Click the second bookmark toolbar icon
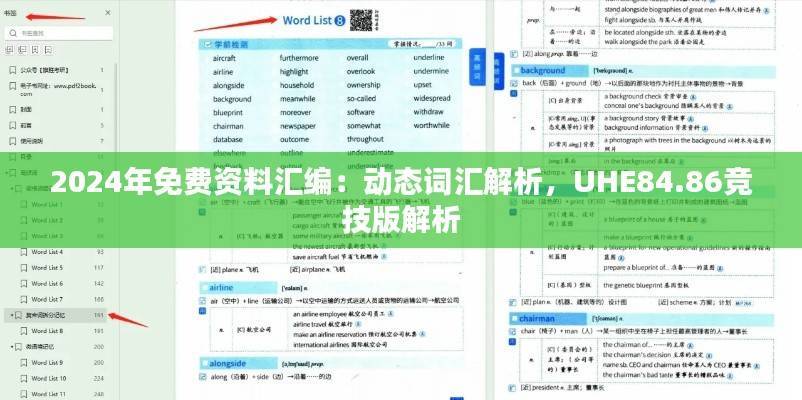 pyautogui.click(x=24, y=51)
